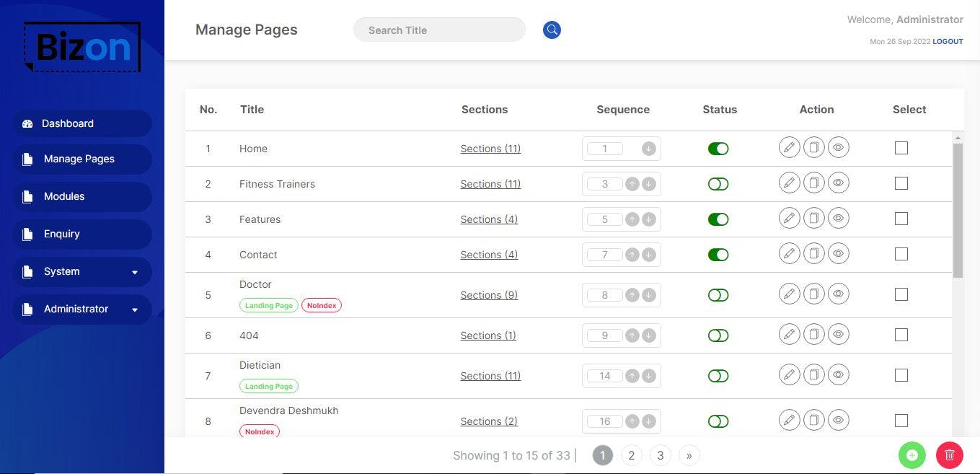
Task: Preview the Features page via eye icon
Action: pos(838,219)
